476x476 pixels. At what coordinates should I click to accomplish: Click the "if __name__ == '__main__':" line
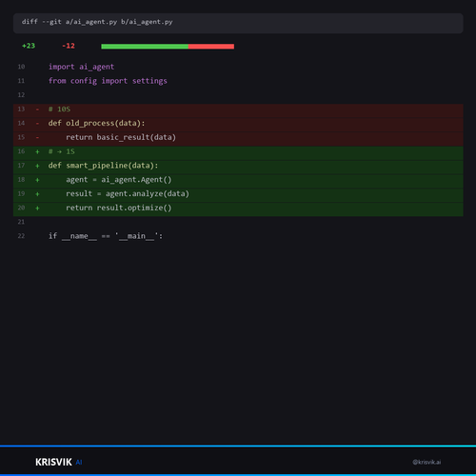pos(106,236)
